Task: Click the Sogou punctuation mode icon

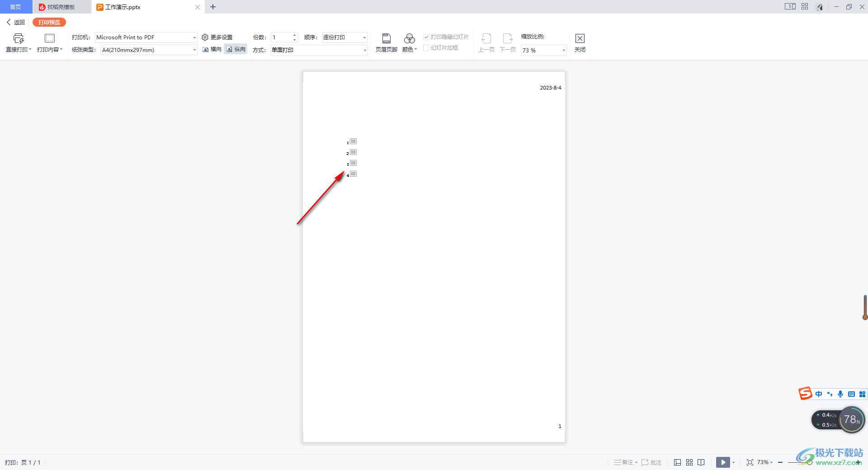Action: (x=830, y=394)
